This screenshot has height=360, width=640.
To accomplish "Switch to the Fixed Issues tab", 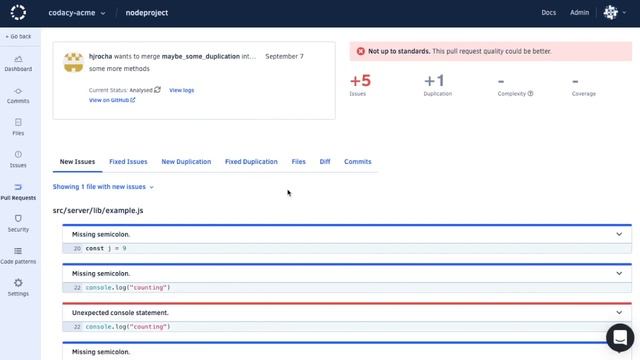I will [128, 162].
